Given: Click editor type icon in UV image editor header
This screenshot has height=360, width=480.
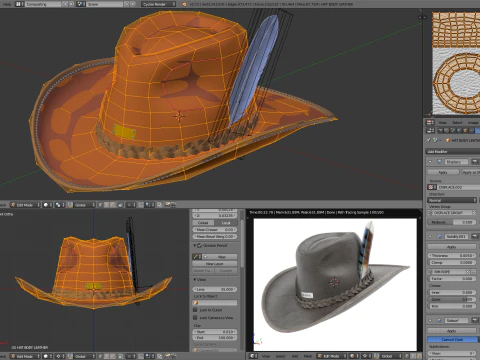Looking at the screenshot, I should pos(431,123).
